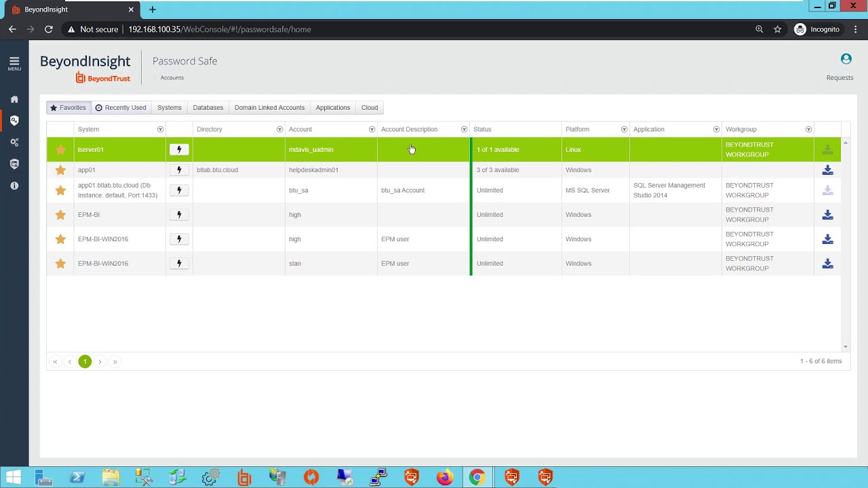Open the Application column filter
This screenshot has width=868, height=488.
point(716,129)
